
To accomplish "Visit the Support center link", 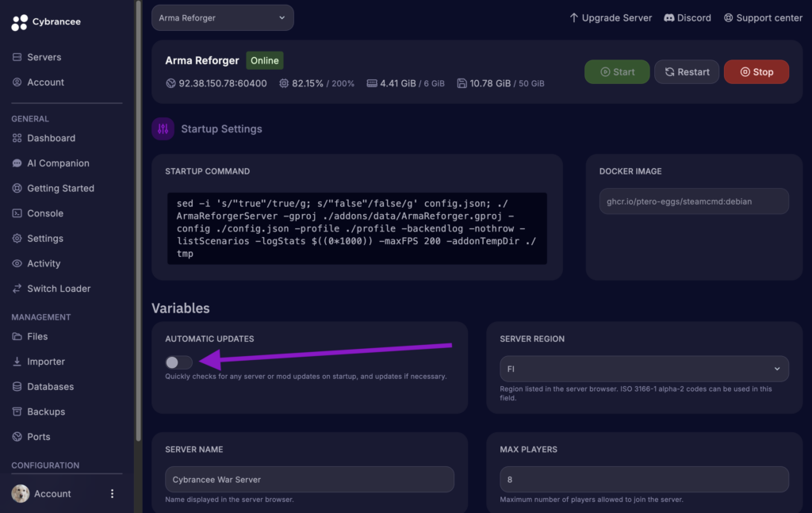I will pos(763,17).
